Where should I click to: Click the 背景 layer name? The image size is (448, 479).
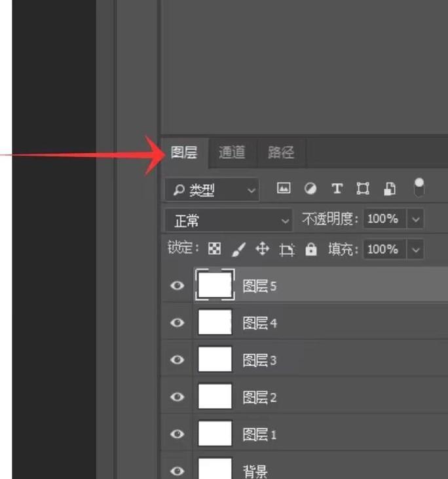tap(255, 472)
